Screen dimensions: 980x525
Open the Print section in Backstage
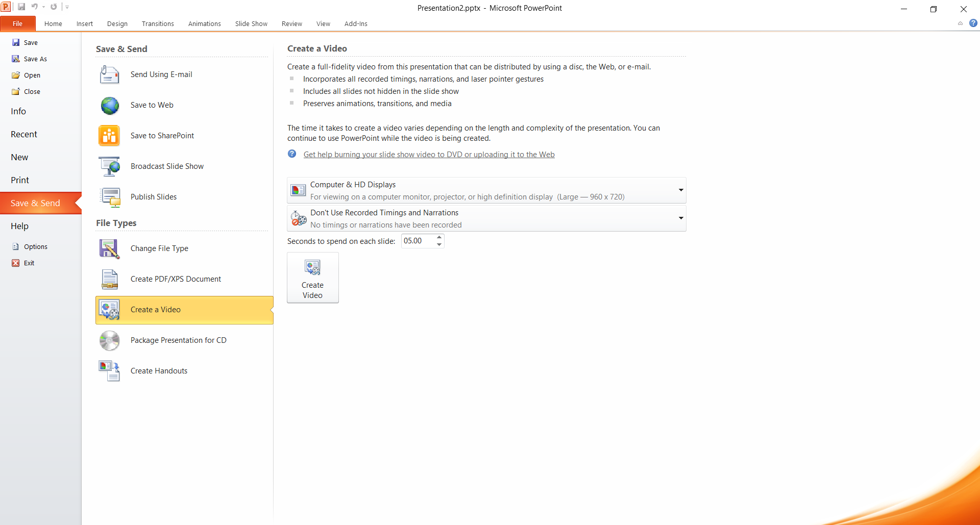(20, 180)
